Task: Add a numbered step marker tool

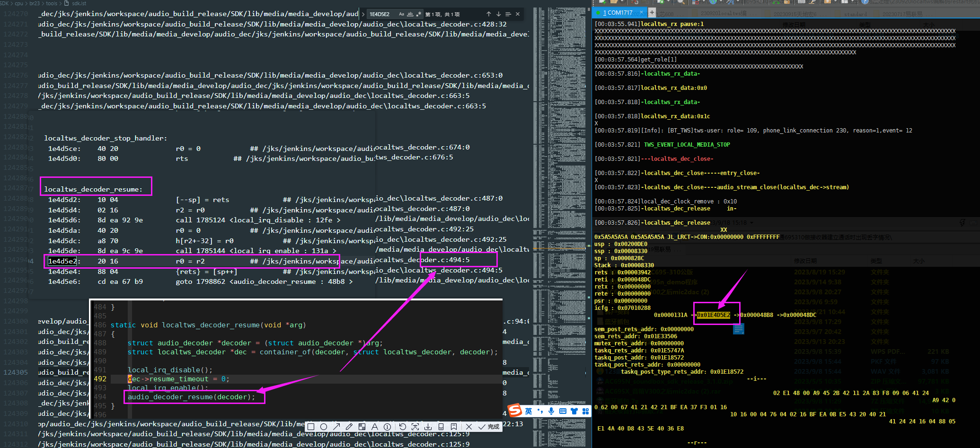Action: pos(387,427)
